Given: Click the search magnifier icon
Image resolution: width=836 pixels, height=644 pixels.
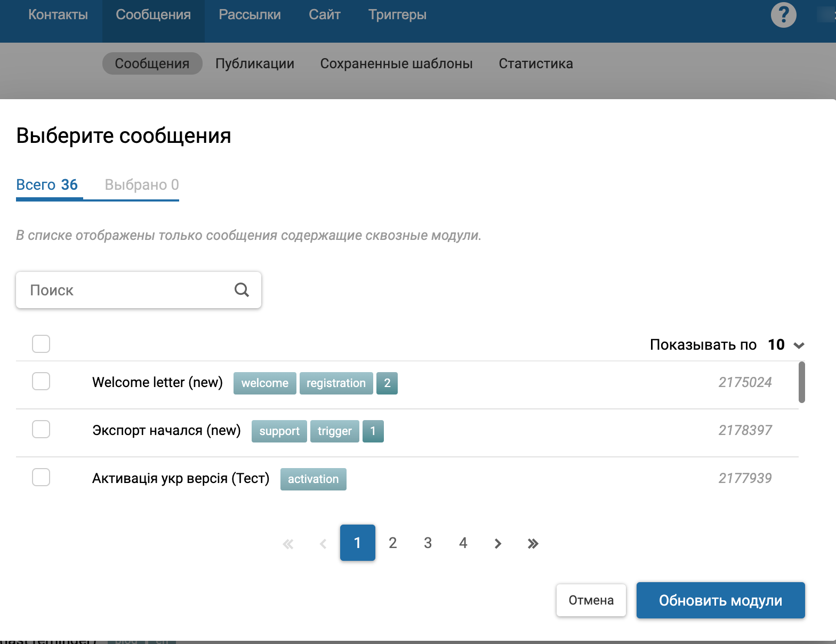Looking at the screenshot, I should pos(242,290).
